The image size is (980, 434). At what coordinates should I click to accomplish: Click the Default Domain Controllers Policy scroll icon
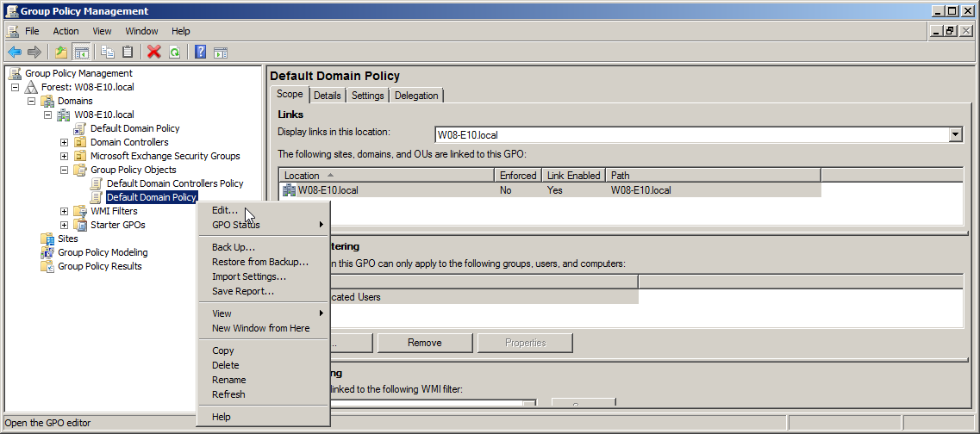point(97,183)
